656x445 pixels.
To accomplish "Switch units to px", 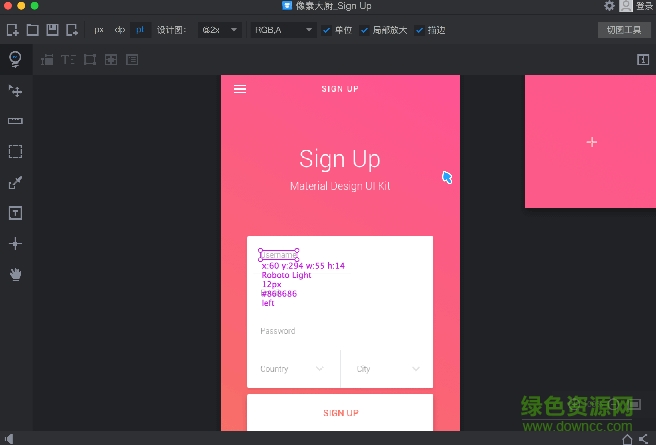I will 99,30.
